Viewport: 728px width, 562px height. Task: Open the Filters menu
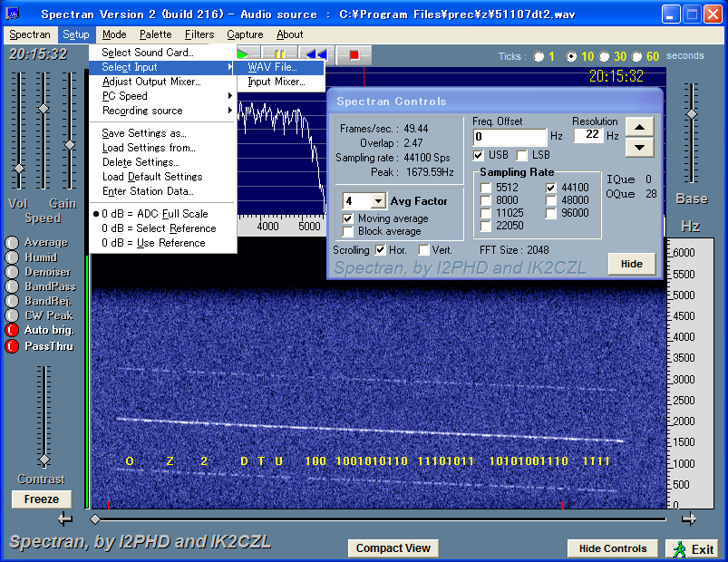pos(199,34)
